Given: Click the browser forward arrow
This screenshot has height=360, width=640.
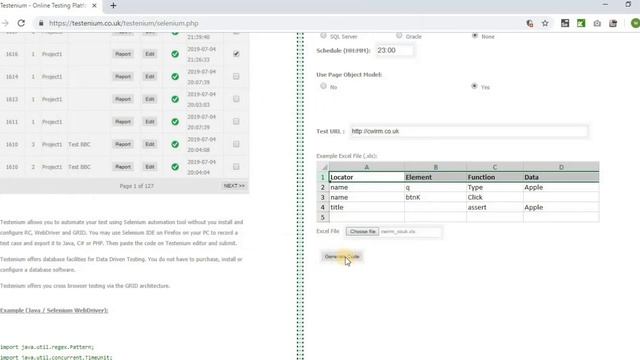Looking at the screenshot, I should [5, 23].
